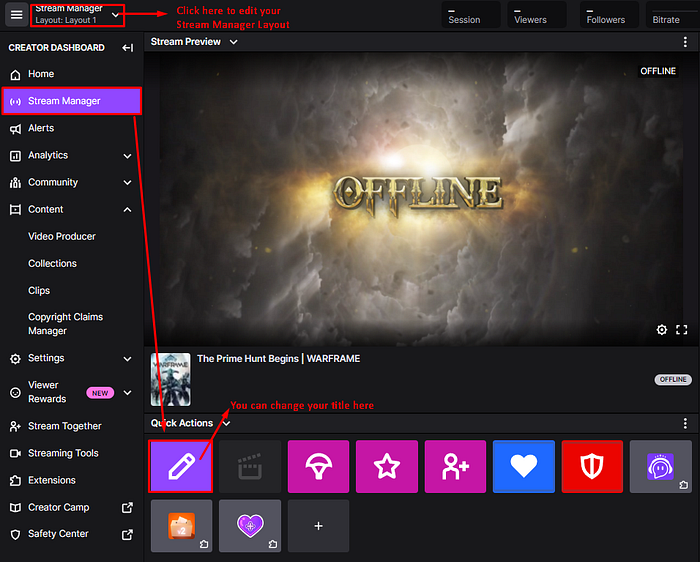The height and width of the screenshot is (562, 700).
Task: Open Collections under Content
Action: click(x=52, y=263)
